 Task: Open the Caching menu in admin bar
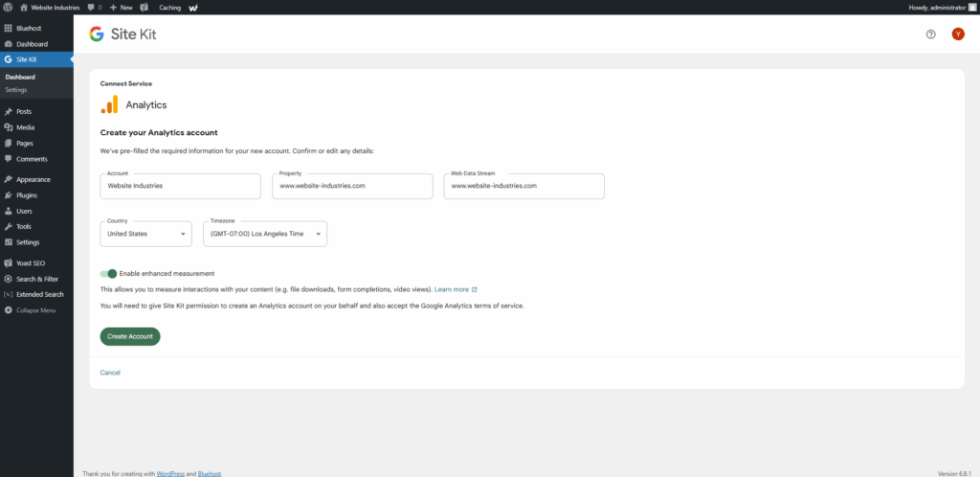[168, 7]
